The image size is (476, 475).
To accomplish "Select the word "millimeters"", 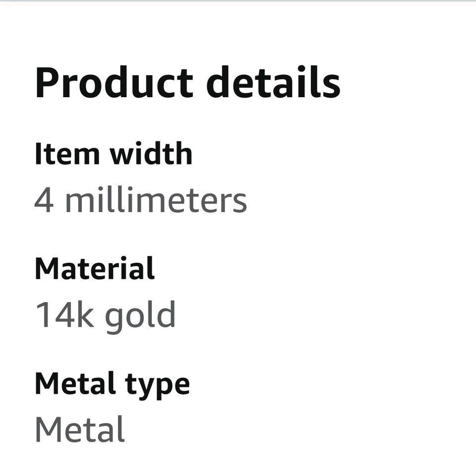I will (156, 201).
